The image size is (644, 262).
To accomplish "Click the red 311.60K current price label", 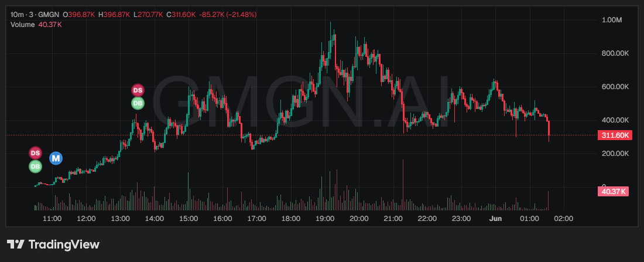I will click(614, 135).
